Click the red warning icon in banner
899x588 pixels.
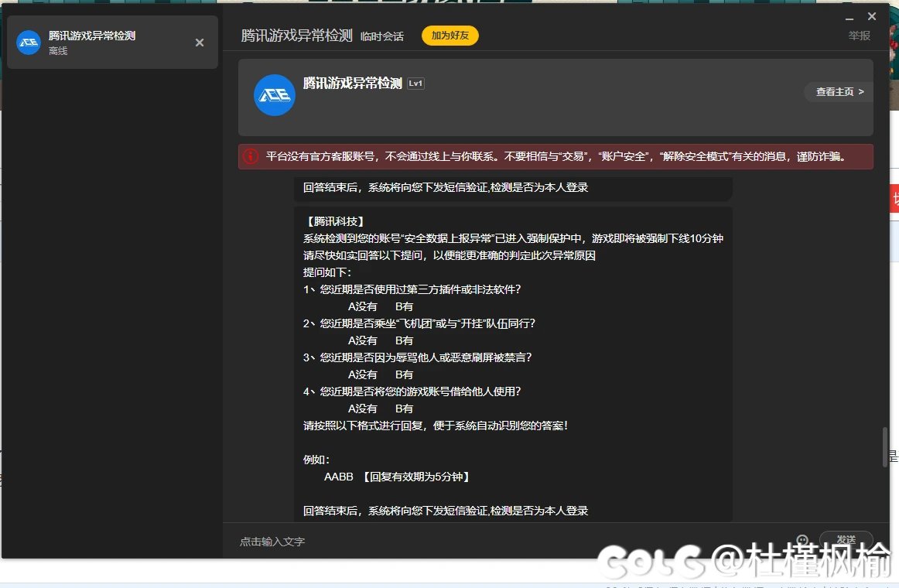click(251, 156)
